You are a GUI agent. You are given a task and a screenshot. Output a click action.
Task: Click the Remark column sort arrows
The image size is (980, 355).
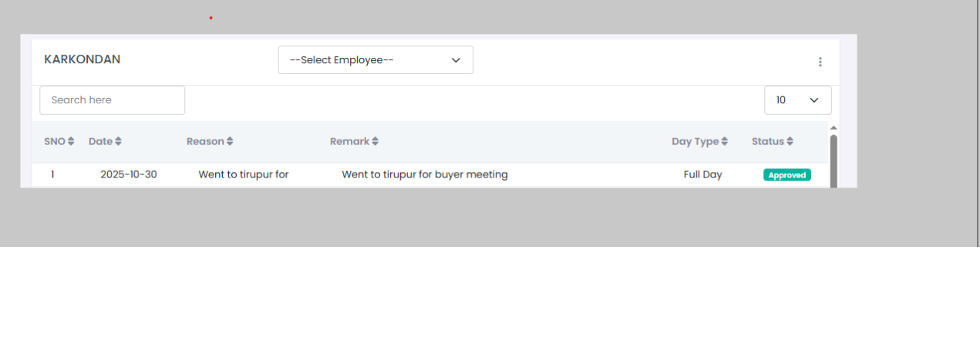[375, 142]
